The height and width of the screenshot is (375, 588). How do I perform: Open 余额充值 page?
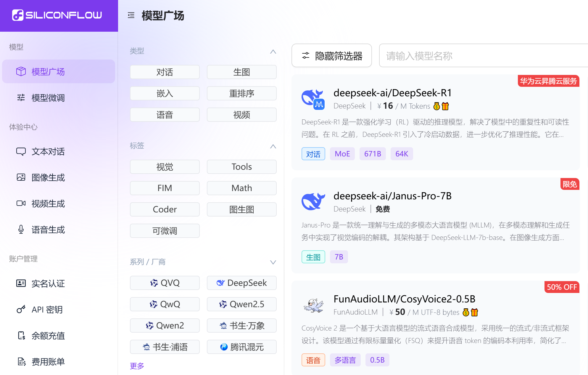pyautogui.click(x=59, y=336)
